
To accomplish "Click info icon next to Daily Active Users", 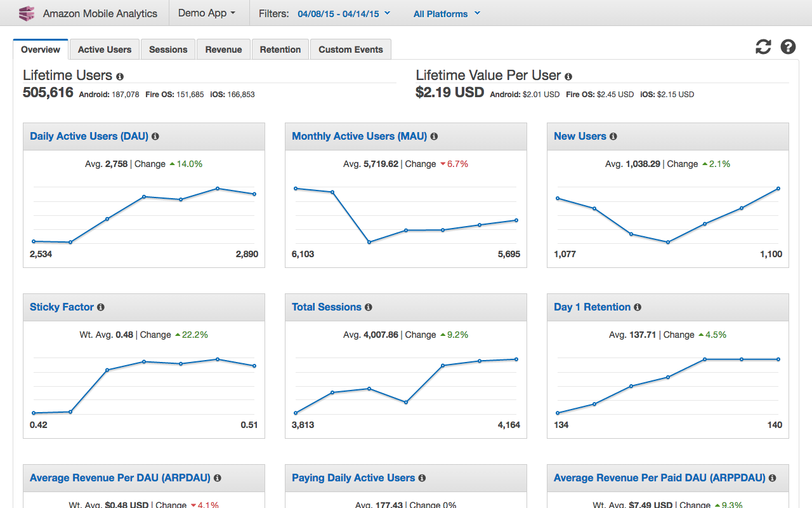I will pos(155,137).
